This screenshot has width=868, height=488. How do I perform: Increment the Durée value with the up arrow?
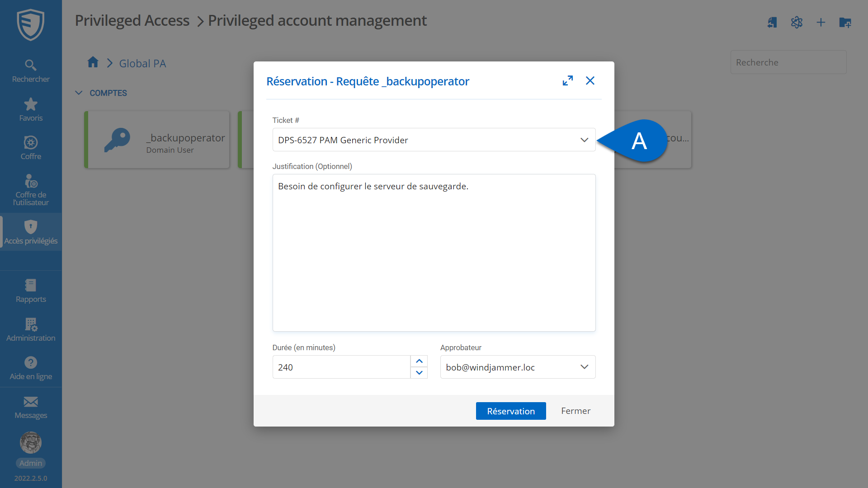click(x=419, y=361)
